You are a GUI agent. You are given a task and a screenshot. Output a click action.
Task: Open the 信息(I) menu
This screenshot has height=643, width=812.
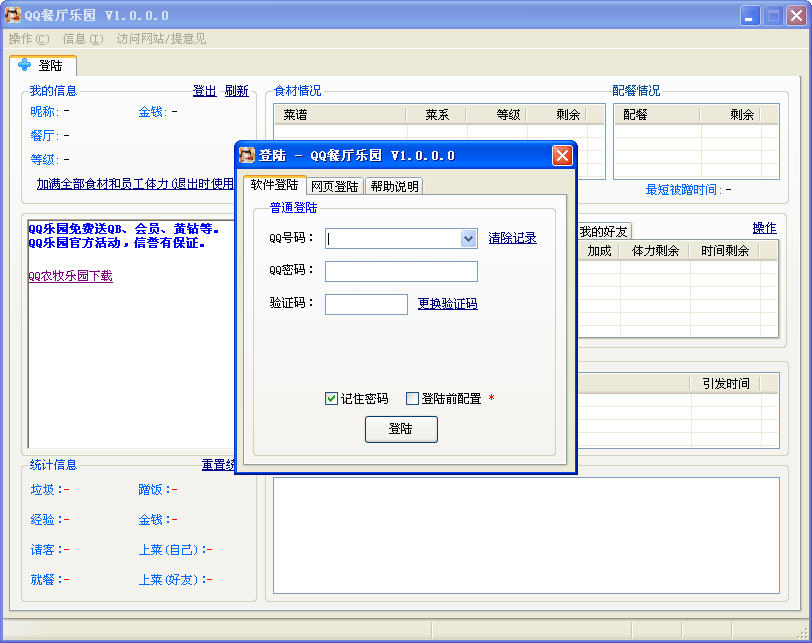click(x=83, y=39)
